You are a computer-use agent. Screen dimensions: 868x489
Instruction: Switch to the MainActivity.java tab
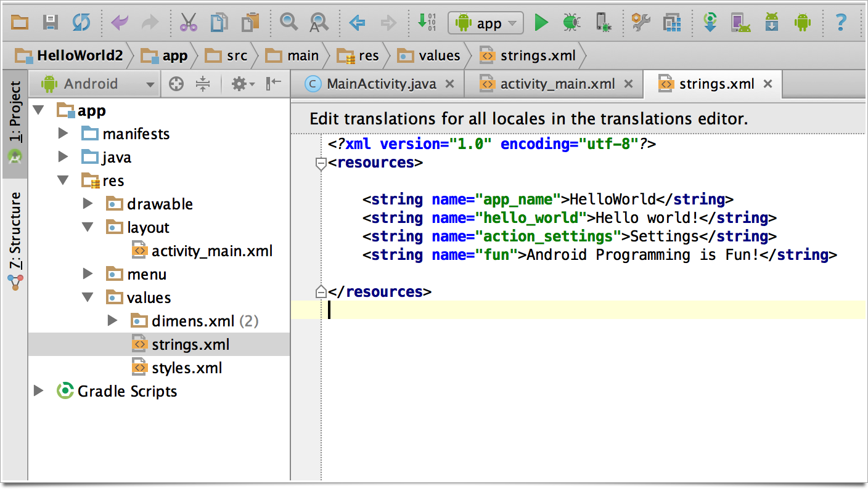[x=380, y=84]
